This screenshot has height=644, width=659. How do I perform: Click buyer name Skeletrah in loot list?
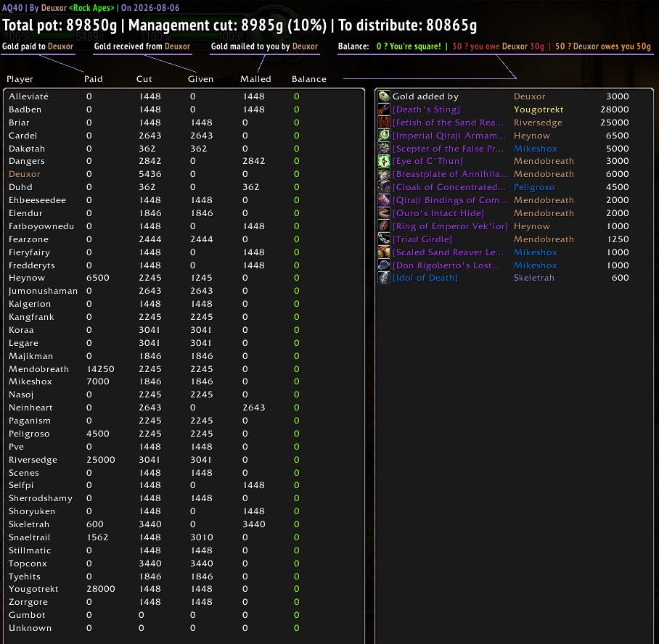click(x=533, y=278)
